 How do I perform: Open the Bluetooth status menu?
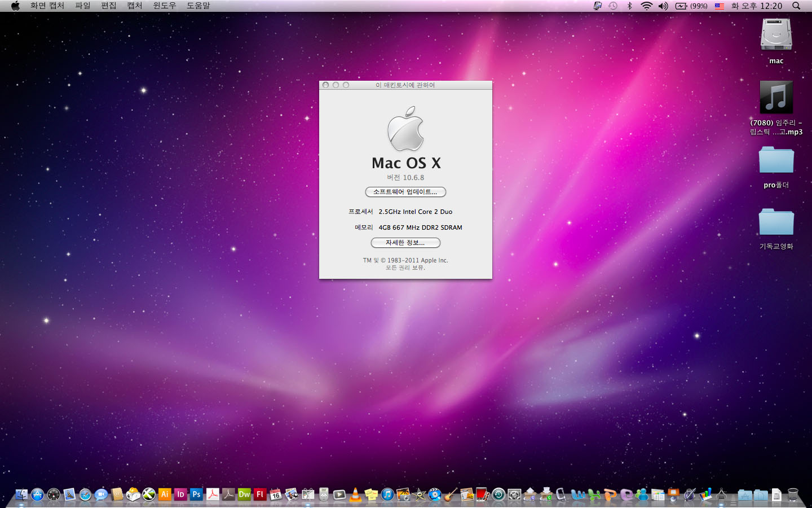click(x=630, y=6)
